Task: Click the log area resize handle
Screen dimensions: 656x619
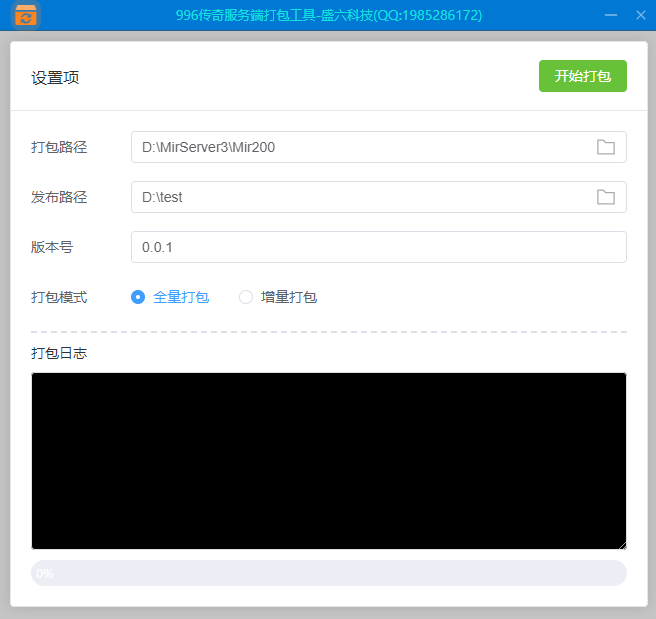Action: [x=623, y=545]
